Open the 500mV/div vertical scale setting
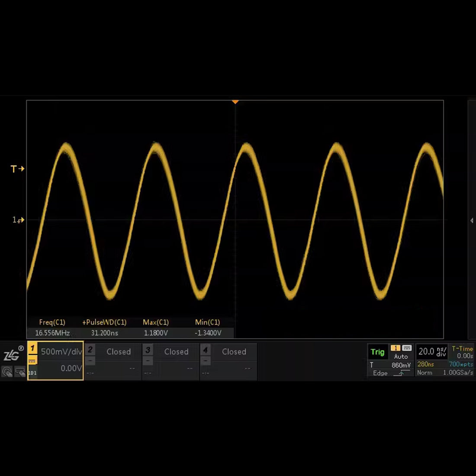The height and width of the screenshot is (476, 476). 61,351
